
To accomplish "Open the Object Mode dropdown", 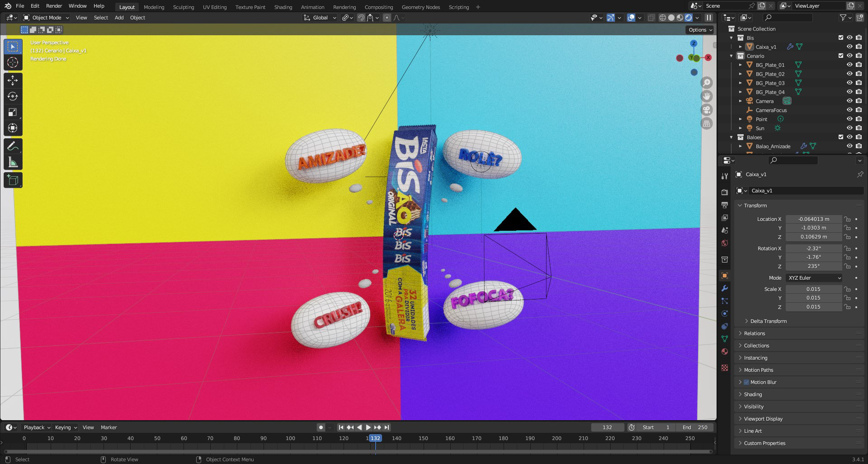I will coord(46,18).
